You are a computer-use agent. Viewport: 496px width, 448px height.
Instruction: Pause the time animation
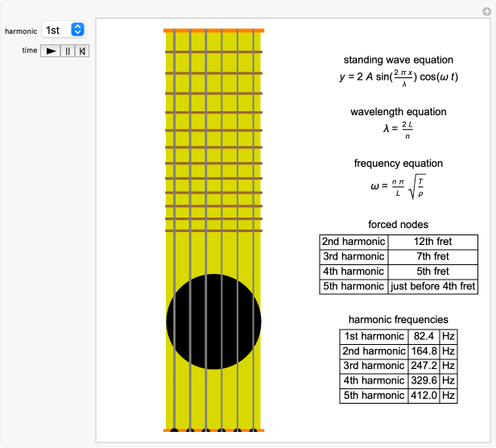click(68, 51)
